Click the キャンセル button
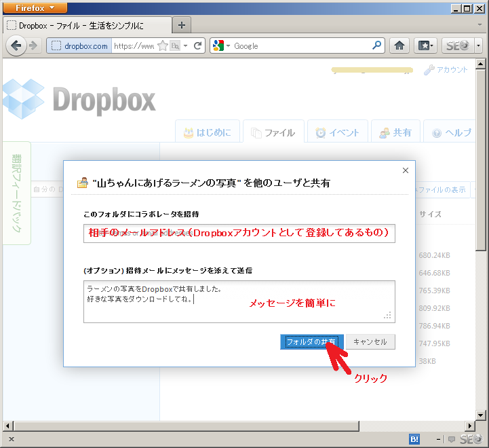The height and width of the screenshot is (448, 489). (x=370, y=342)
